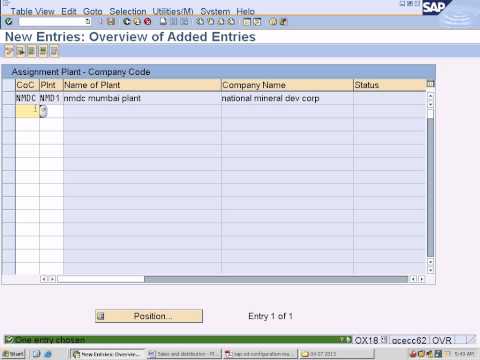The image size is (480, 360).
Task: Click the OVR indicator in status bar
Action: [x=442, y=340]
